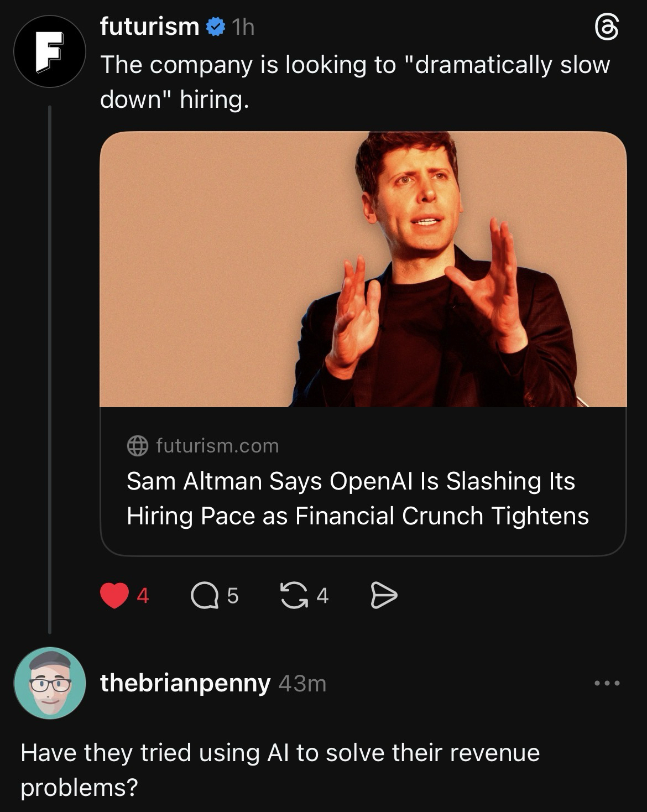Image resolution: width=647 pixels, height=812 pixels.
Task: Click the like count of 4
Action: point(143,595)
